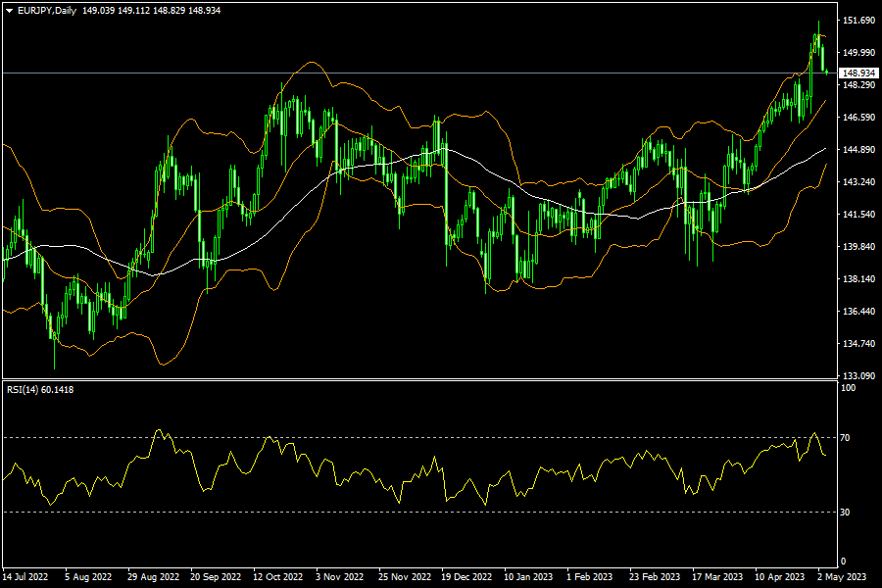Click the 143.240 price axis label
Screen dimensions: 882x588
pyautogui.click(x=858, y=181)
